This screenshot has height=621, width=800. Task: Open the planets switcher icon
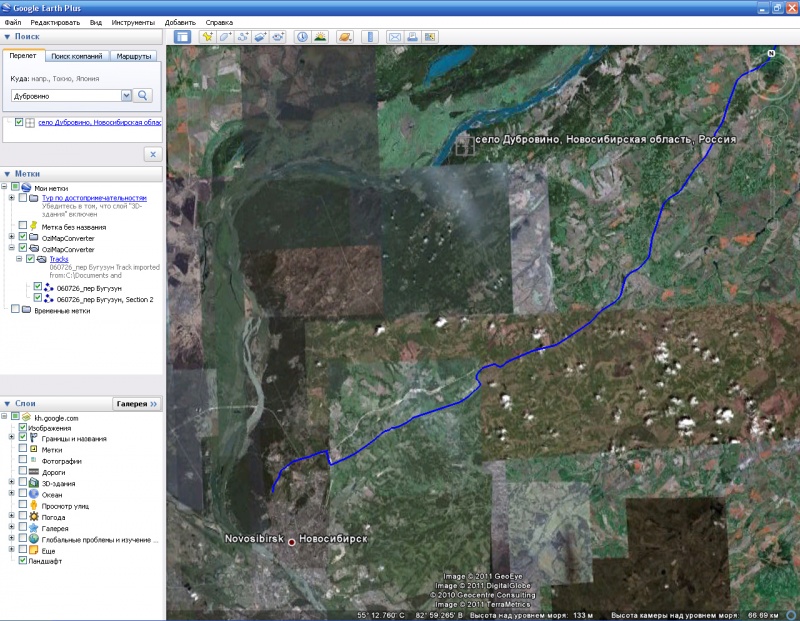click(345, 37)
